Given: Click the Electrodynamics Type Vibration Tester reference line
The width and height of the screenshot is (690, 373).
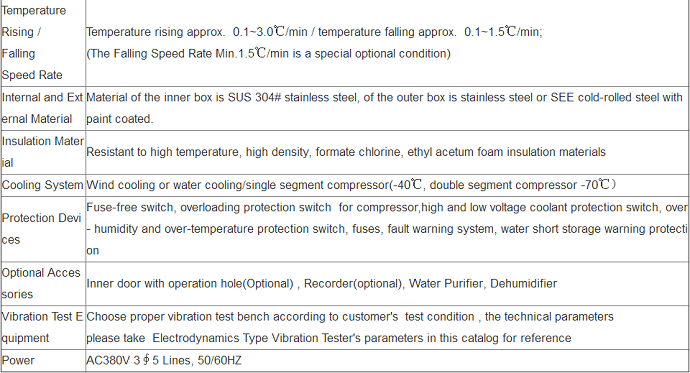Looking at the screenshot, I should [x=329, y=338].
